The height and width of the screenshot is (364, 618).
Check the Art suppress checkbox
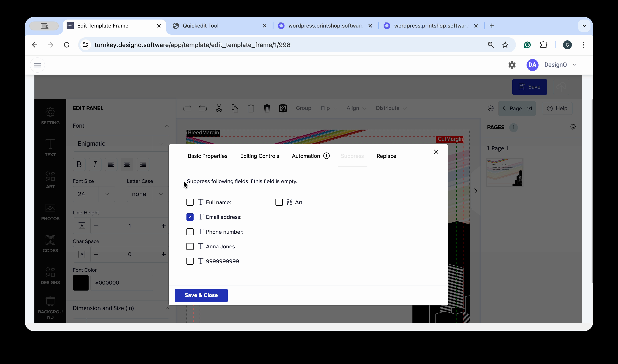coord(279,202)
